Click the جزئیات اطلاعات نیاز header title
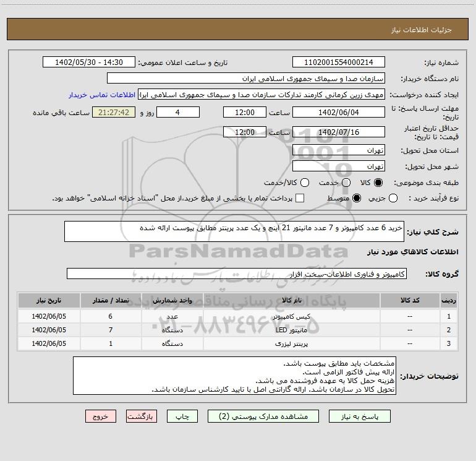The width and height of the screenshot is (476, 461). pos(421,30)
